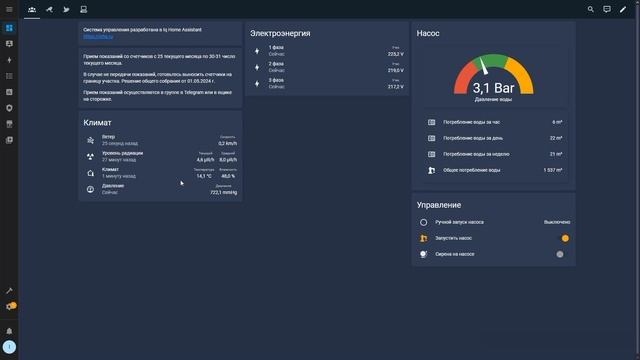The image size is (640, 360).
Task: Click the 4,8 µR/h current radiation value
Action: (x=205, y=160)
